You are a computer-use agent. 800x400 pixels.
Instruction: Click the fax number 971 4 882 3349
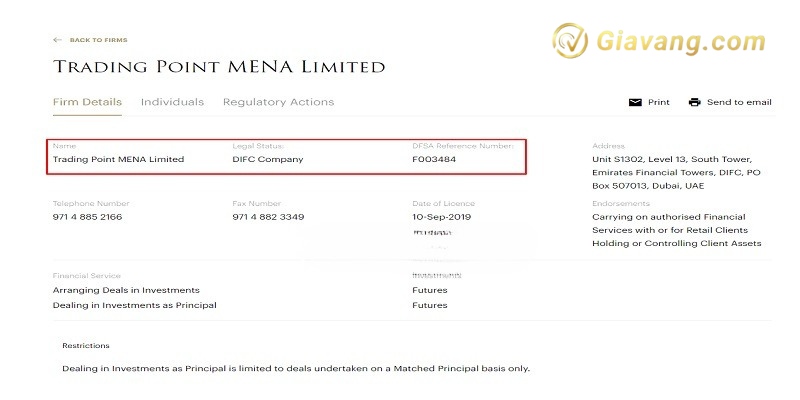tap(268, 217)
